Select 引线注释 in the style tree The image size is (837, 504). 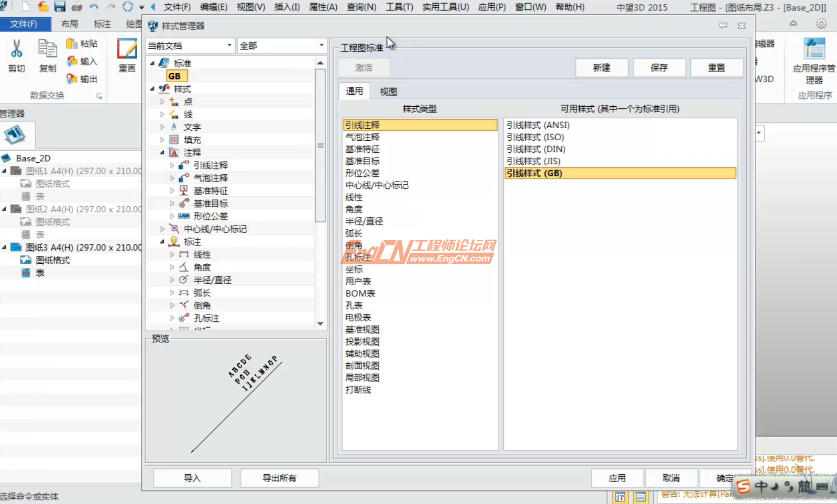(211, 165)
